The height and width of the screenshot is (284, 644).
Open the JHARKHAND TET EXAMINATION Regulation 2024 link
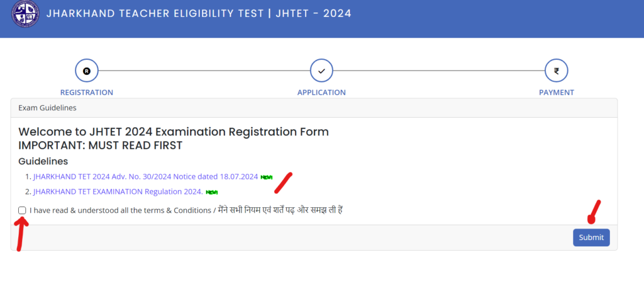pyautogui.click(x=118, y=191)
